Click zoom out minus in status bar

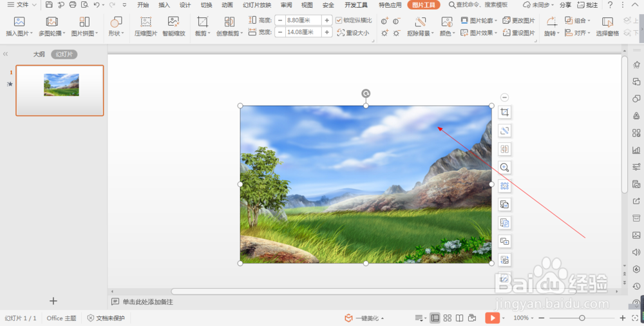click(x=542, y=318)
